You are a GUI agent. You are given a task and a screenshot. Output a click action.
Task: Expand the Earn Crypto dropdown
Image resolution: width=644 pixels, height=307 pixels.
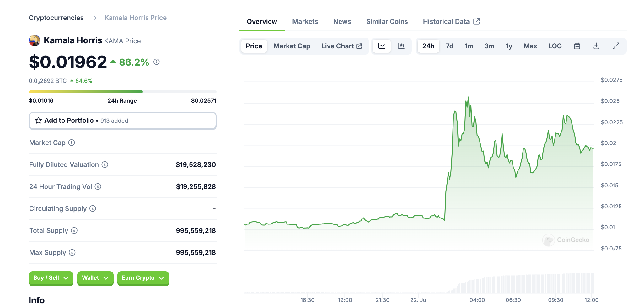[143, 278]
